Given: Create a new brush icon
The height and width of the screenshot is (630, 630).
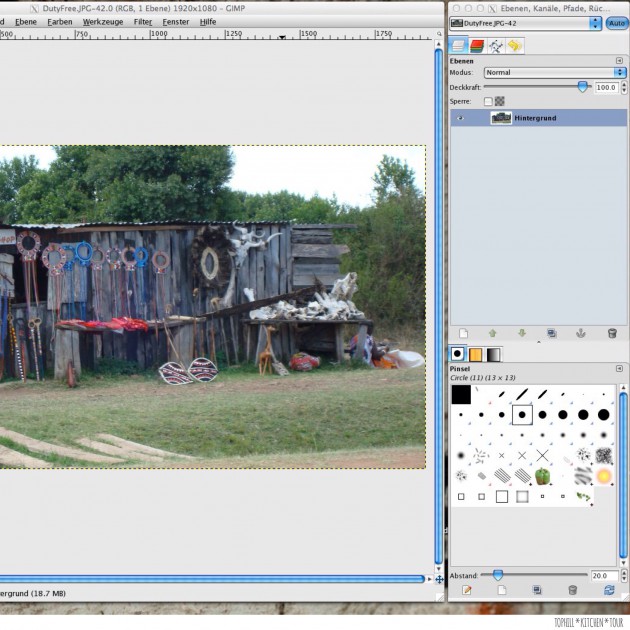Looking at the screenshot, I should tap(501, 589).
